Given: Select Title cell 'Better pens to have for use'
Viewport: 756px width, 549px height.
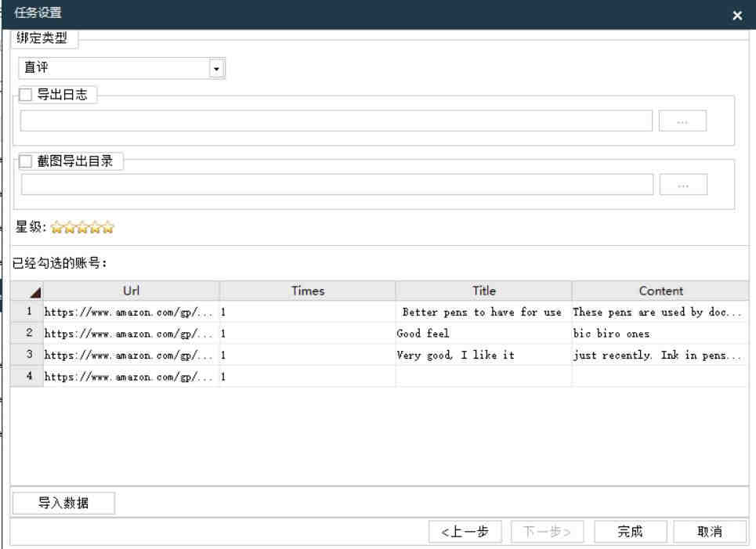Looking at the screenshot, I should (483, 312).
